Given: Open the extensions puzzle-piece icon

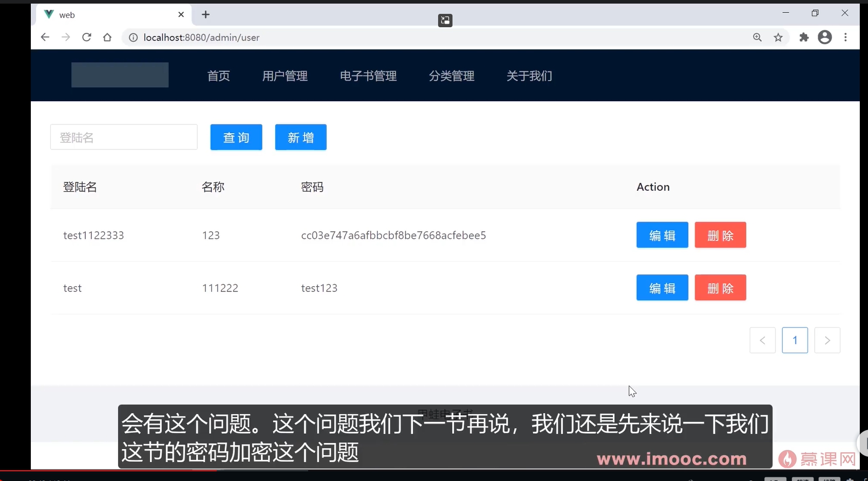Looking at the screenshot, I should pyautogui.click(x=803, y=37).
